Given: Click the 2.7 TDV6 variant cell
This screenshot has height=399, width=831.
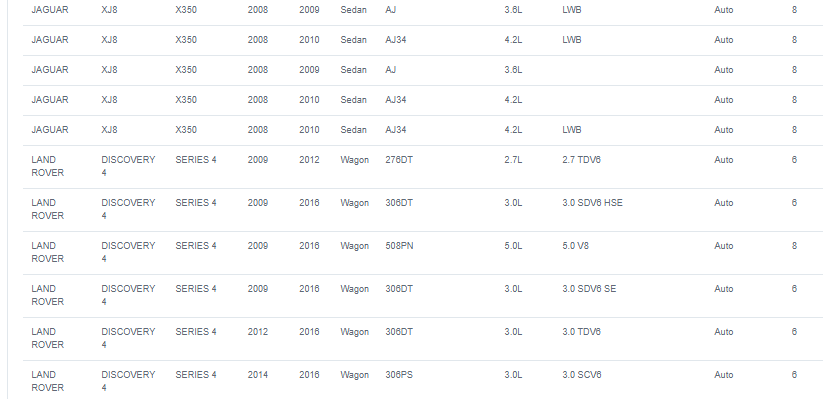Looking at the screenshot, I should point(581,159).
